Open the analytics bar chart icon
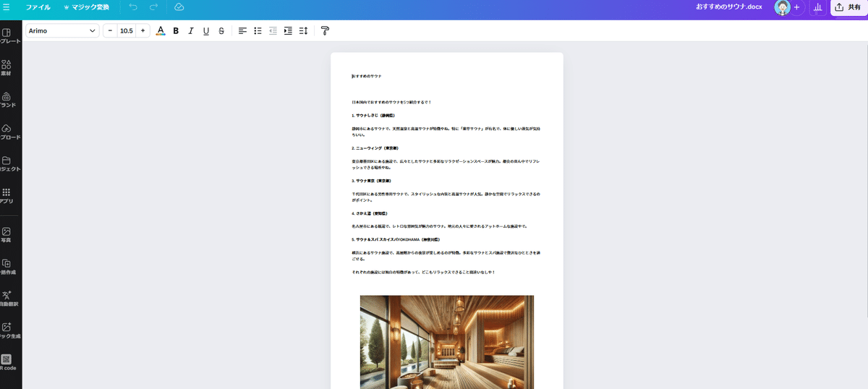This screenshot has width=868, height=389. (818, 7)
